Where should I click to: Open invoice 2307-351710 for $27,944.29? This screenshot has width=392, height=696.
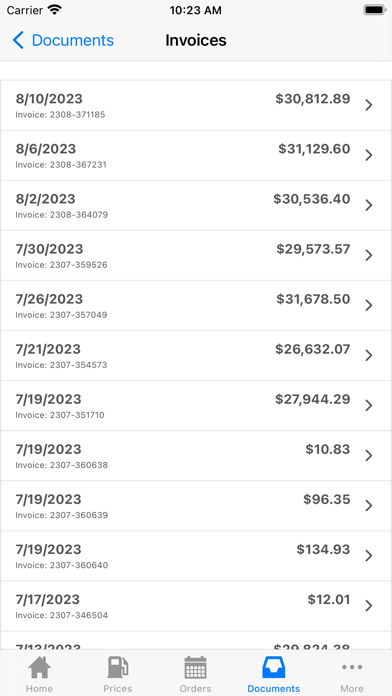[x=196, y=406]
